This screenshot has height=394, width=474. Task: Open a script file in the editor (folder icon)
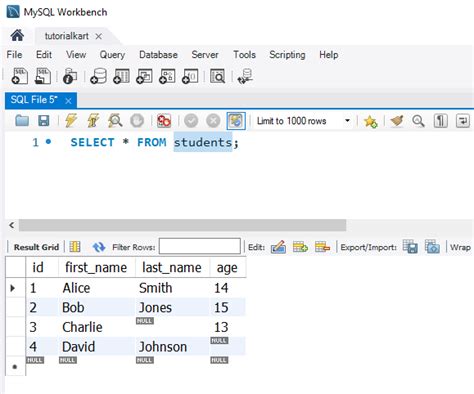(x=22, y=121)
